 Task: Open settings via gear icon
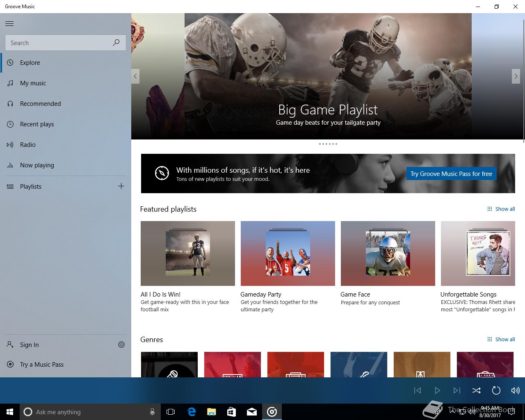(x=121, y=345)
